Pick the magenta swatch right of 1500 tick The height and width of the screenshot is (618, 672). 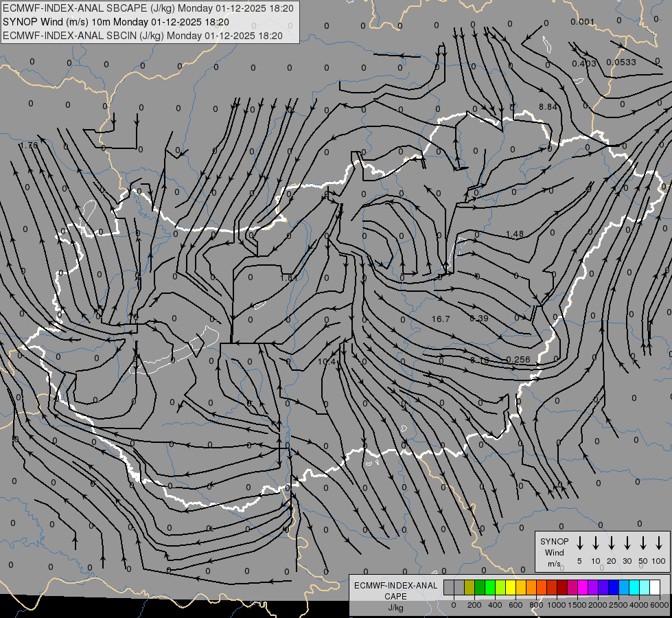(x=583, y=587)
